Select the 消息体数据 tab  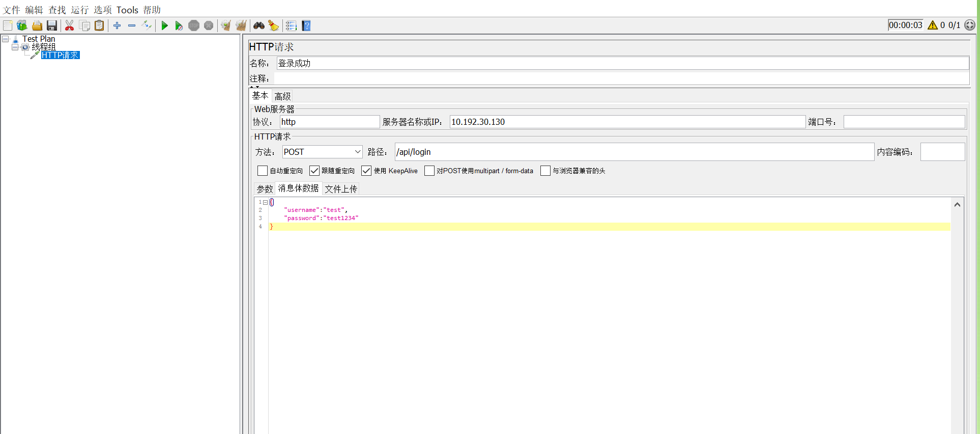[x=298, y=188]
